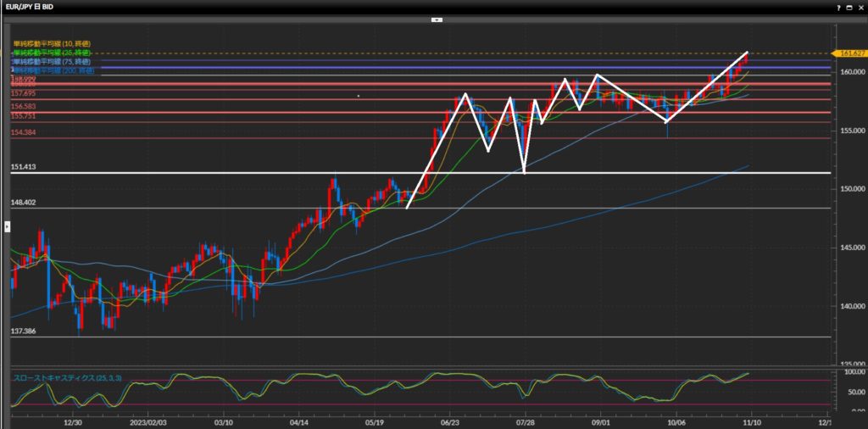Click the 06/23 date on time axis

pyautogui.click(x=451, y=421)
